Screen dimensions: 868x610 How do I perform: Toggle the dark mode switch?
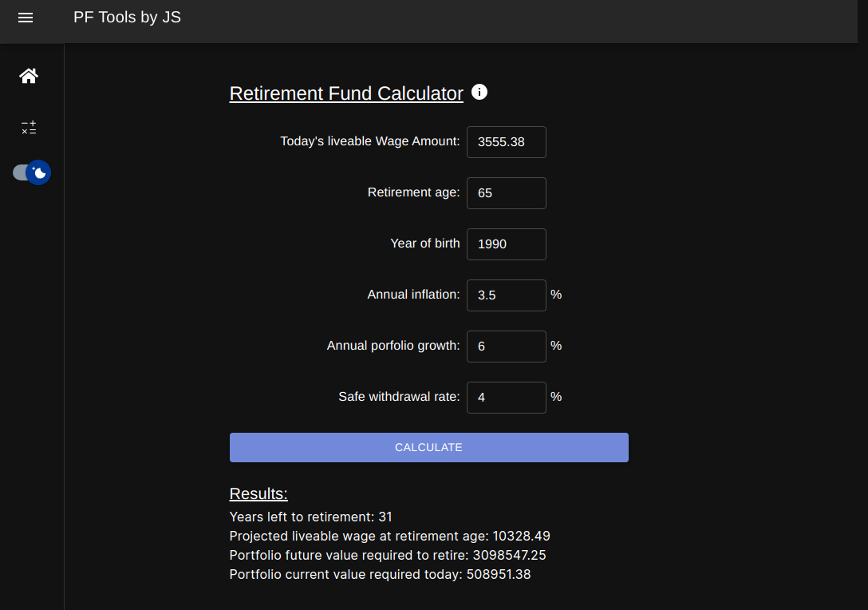[x=30, y=172]
